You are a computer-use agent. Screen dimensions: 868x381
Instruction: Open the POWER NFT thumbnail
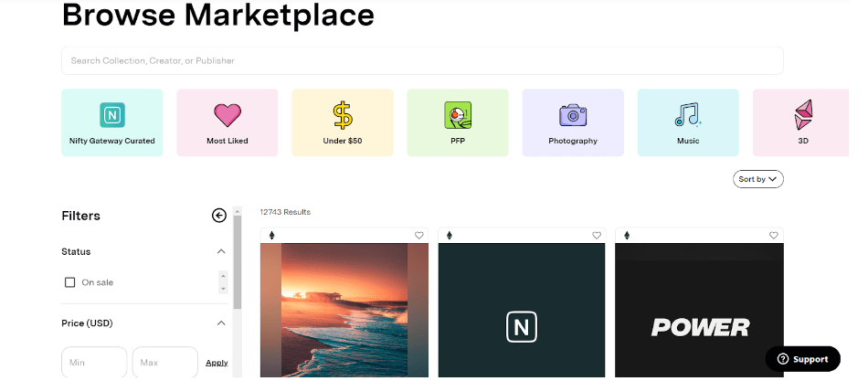(x=699, y=310)
